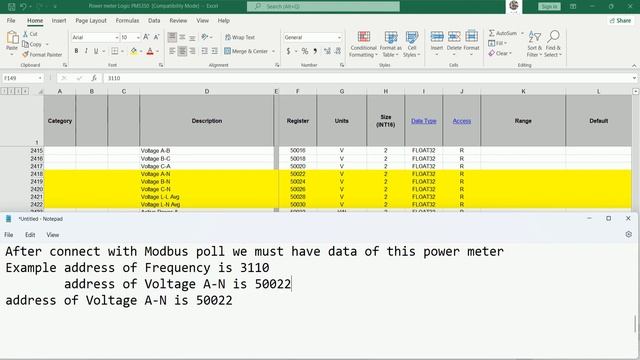
Task: Click the Orientation text-angle icon
Action: click(205, 37)
